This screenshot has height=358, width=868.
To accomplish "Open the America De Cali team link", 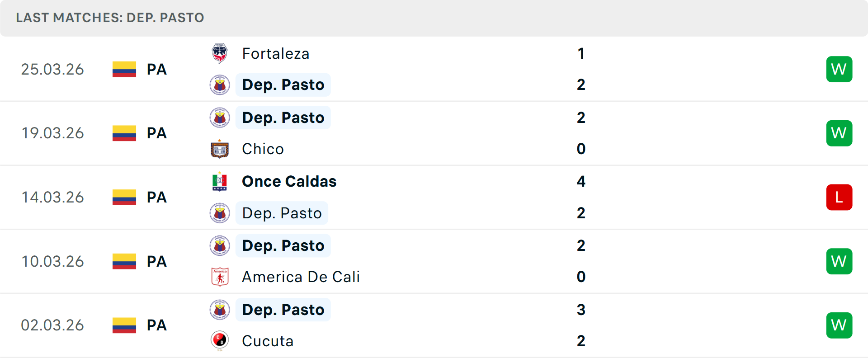I will [x=301, y=277].
